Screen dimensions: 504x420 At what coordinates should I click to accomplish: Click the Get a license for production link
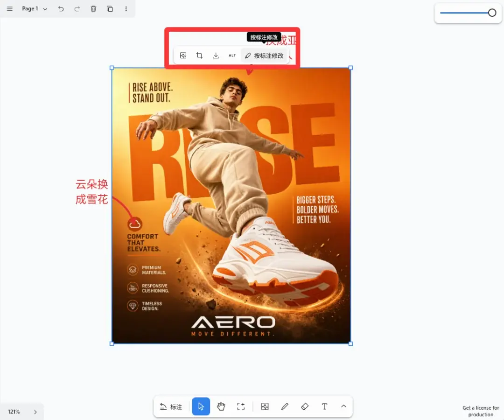(x=481, y=411)
